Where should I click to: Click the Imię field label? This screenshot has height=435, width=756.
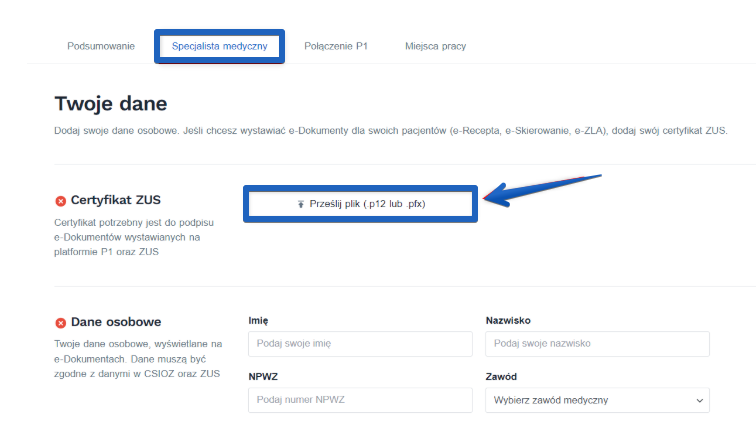pyautogui.click(x=258, y=321)
